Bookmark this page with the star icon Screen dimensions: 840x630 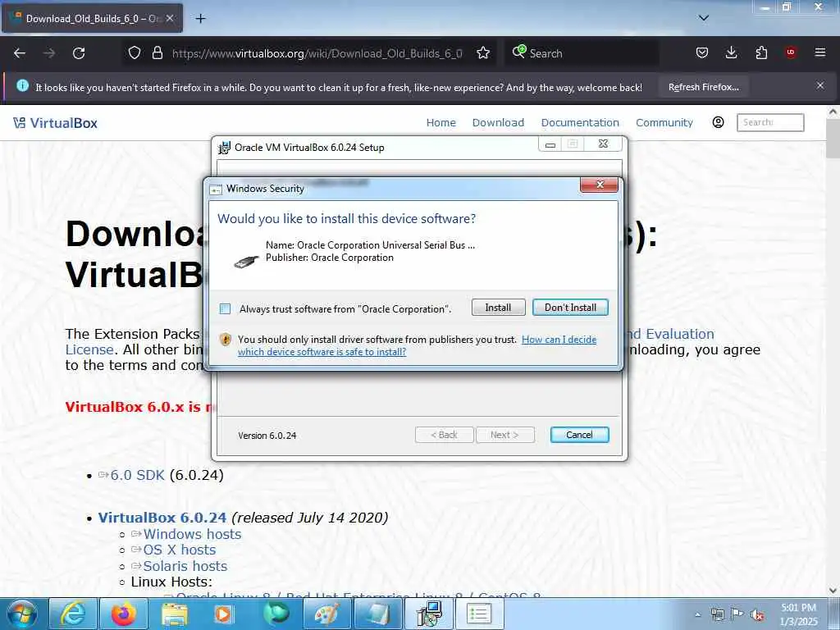[483, 53]
